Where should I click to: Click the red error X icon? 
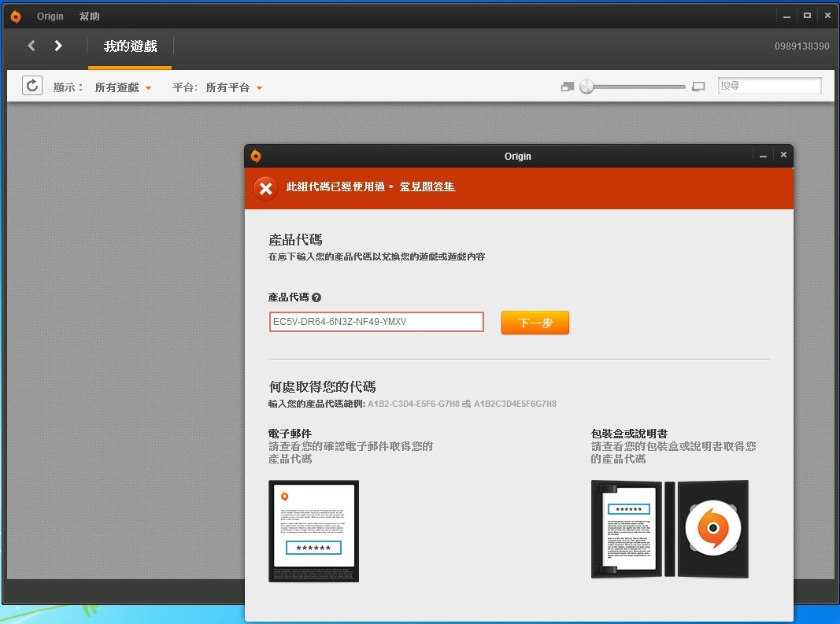pyautogui.click(x=266, y=188)
